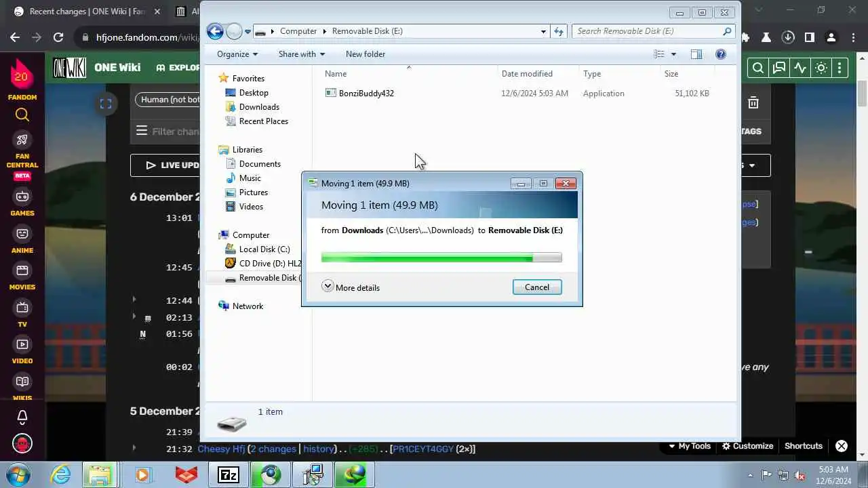Dismiss the wiki bottom toolbar with X
Screen dimensions: 868x488
coord(842,446)
